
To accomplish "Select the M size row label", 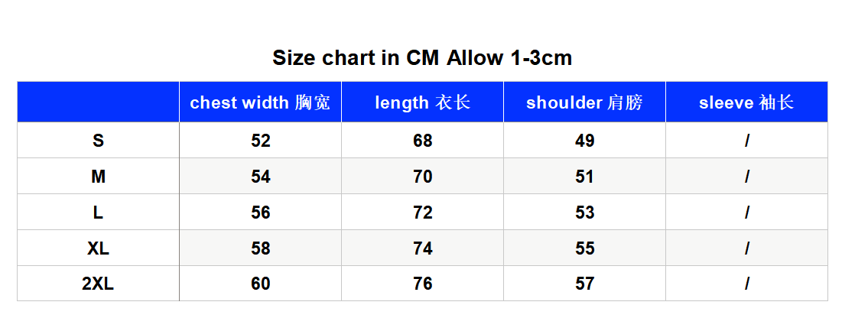I will (98, 177).
